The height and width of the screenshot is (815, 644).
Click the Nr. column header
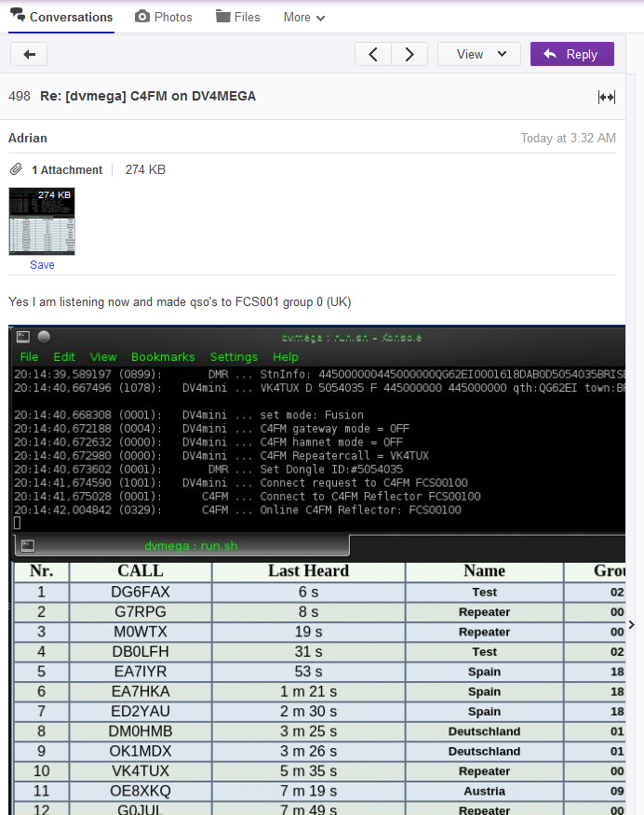pyautogui.click(x=42, y=570)
